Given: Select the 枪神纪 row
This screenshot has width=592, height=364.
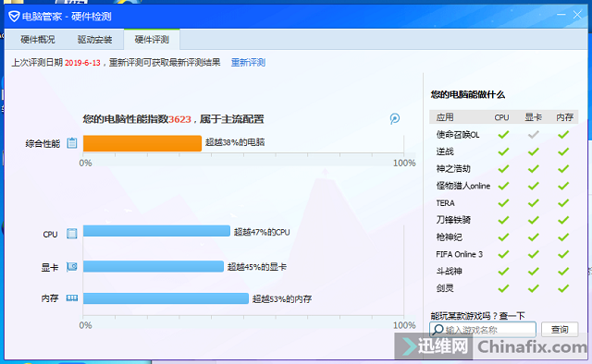Looking at the screenshot, I should click(503, 237).
